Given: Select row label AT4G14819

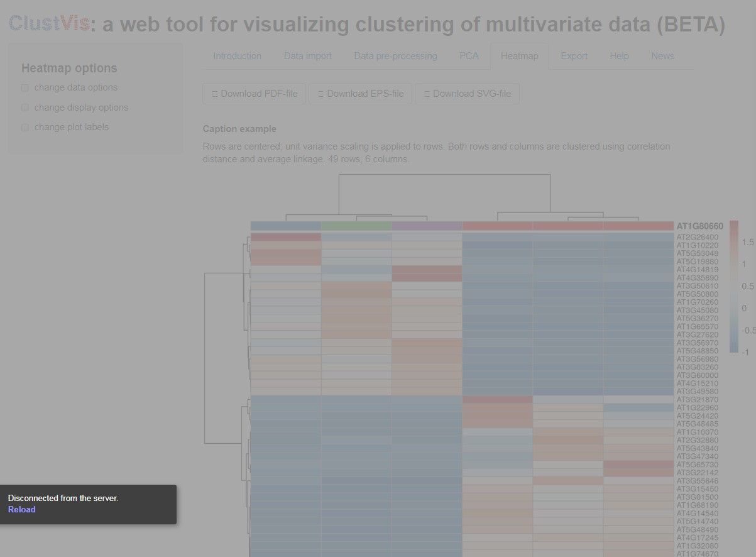Looking at the screenshot, I should pos(697,270).
